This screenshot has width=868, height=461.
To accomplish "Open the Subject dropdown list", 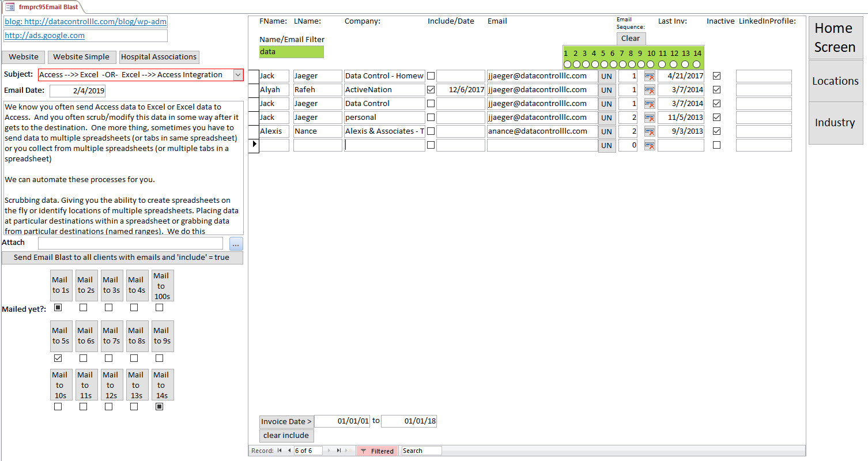I will pyautogui.click(x=238, y=74).
